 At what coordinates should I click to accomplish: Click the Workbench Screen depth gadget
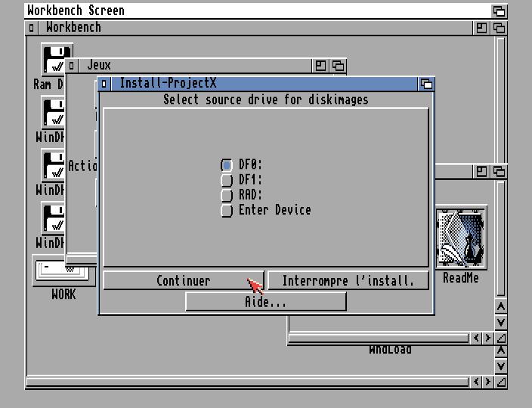coord(499,11)
